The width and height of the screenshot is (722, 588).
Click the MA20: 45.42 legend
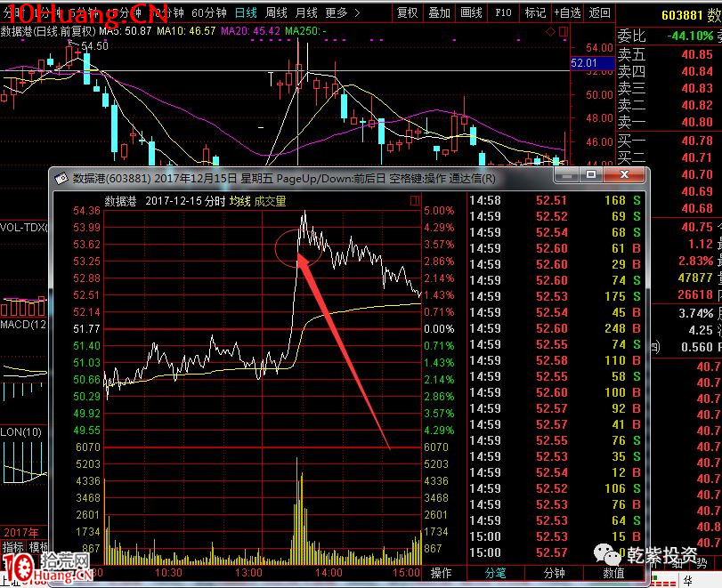pyautogui.click(x=250, y=31)
